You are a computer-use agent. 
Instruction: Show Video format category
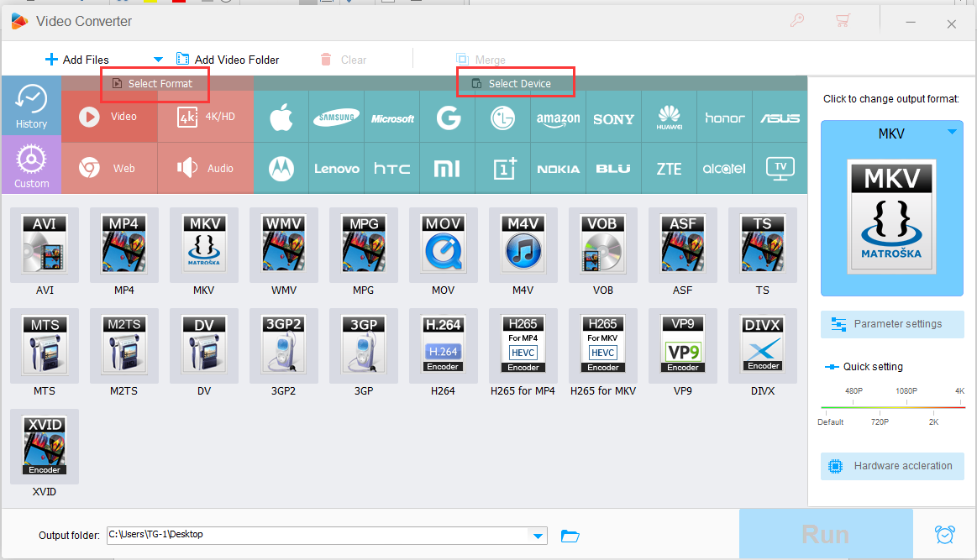(109, 117)
